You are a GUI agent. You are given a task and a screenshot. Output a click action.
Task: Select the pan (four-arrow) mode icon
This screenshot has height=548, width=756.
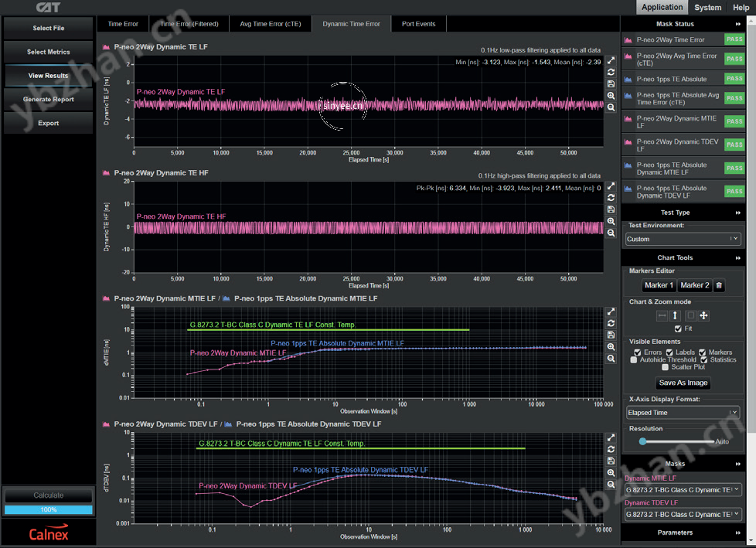pos(703,315)
